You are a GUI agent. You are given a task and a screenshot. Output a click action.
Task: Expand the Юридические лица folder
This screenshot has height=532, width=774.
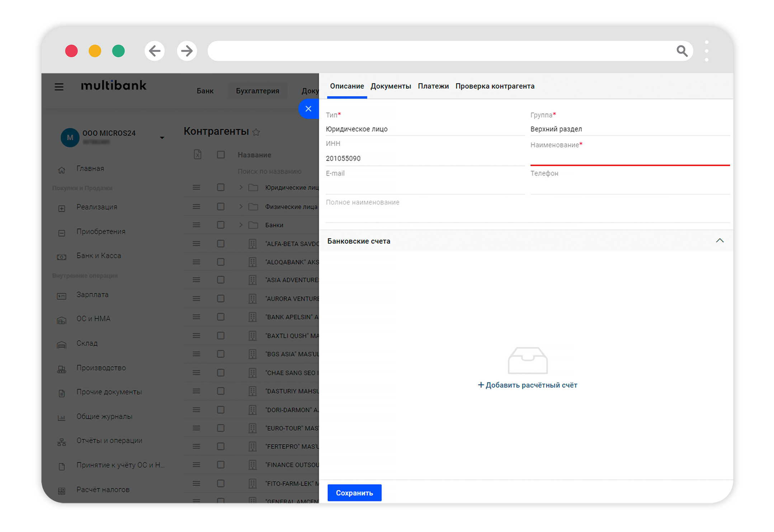coord(241,187)
